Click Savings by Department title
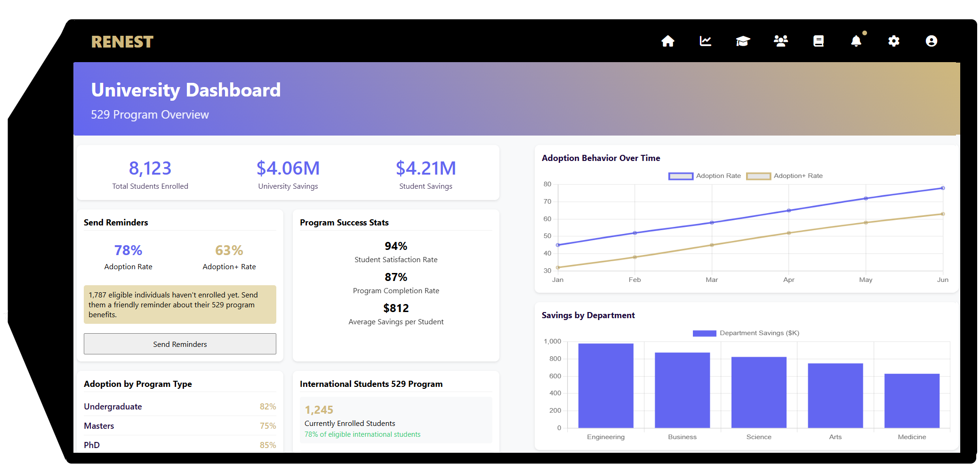980x465 pixels. tap(588, 315)
